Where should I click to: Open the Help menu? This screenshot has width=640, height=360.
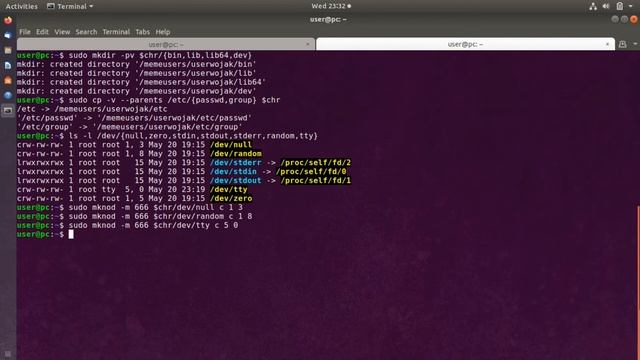coord(162,32)
